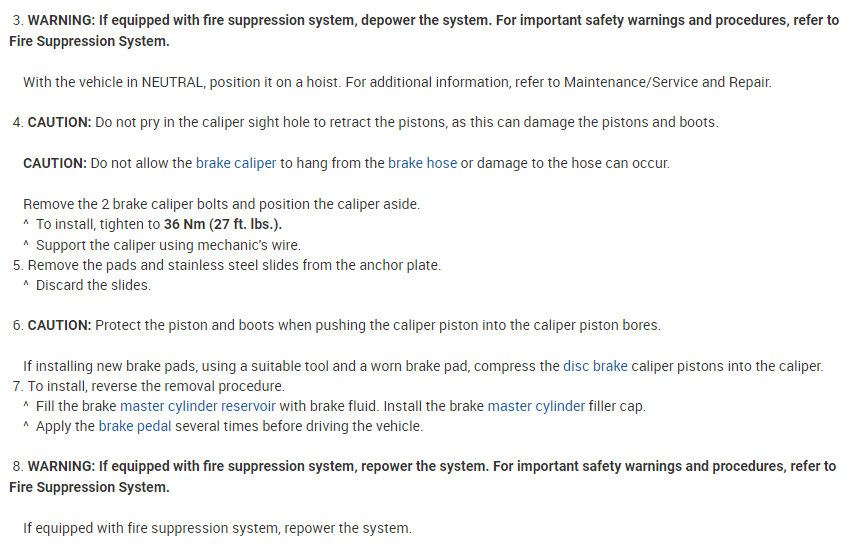
Task: Open the "disc brake" link
Action: point(595,366)
